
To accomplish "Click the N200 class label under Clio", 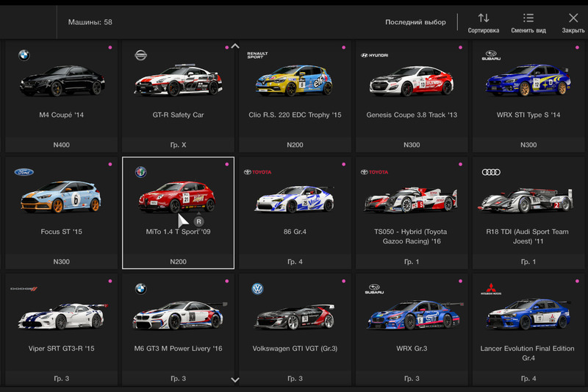I will [295, 145].
